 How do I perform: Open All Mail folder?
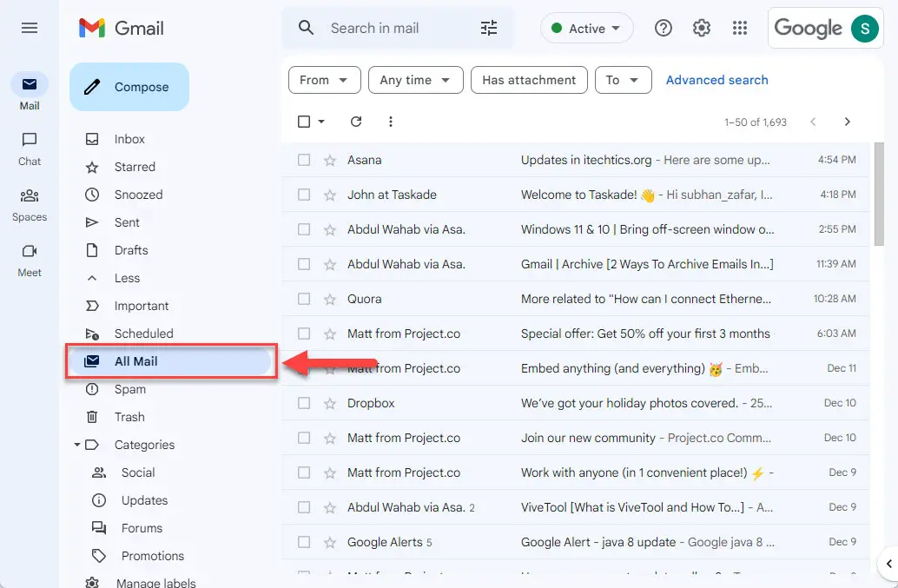170,361
